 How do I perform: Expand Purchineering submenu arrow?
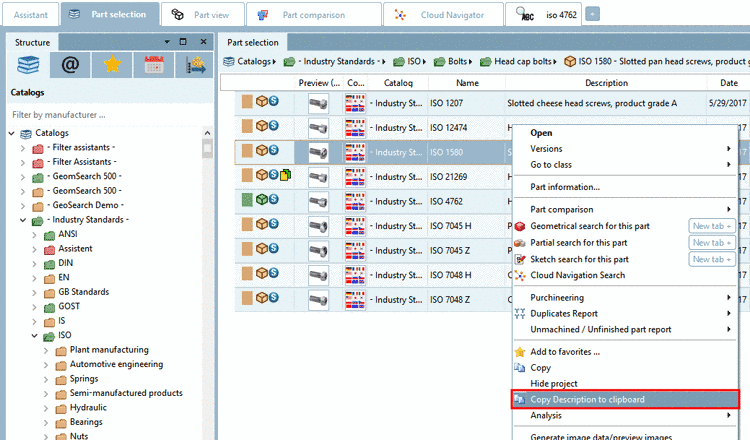coord(728,297)
